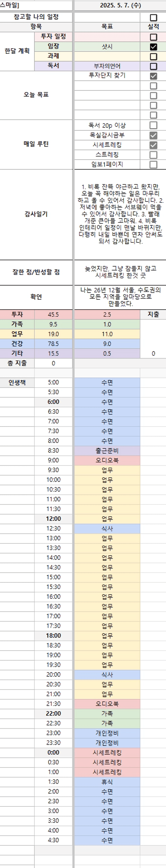Tick the 임보1페이지 checkbox
The height and width of the screenshot is (868, 166).
coord(153,165)
